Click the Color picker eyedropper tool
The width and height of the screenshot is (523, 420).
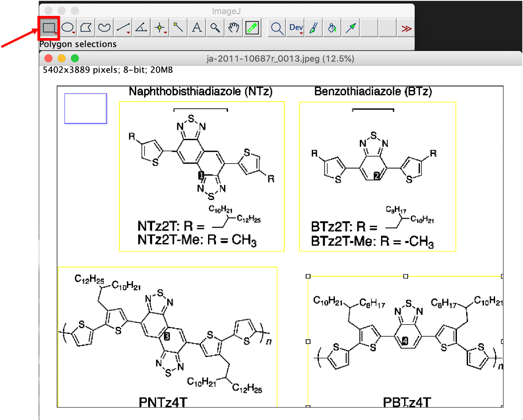coord(252,28)
